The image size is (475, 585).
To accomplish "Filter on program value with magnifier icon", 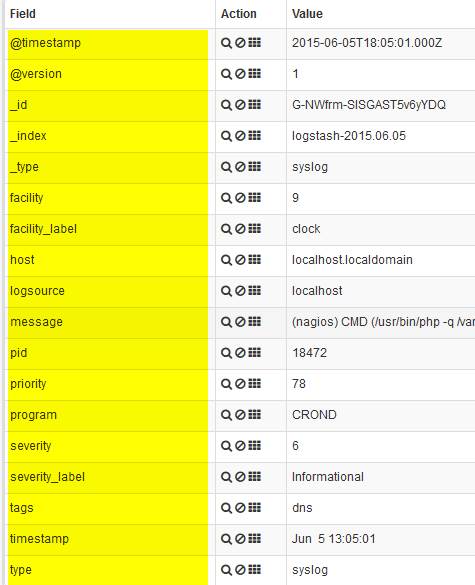I will (226, 414).
